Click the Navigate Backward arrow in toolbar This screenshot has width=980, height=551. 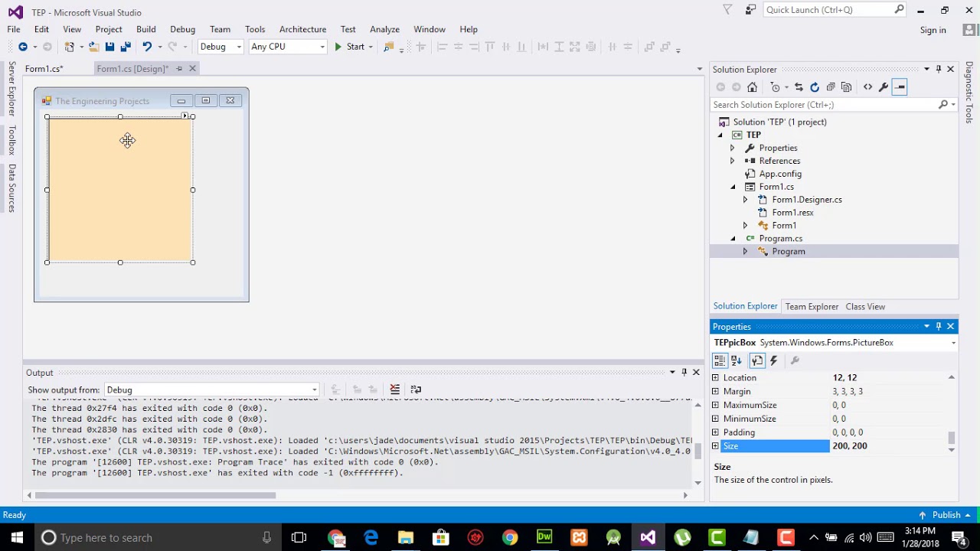[23, 47]
